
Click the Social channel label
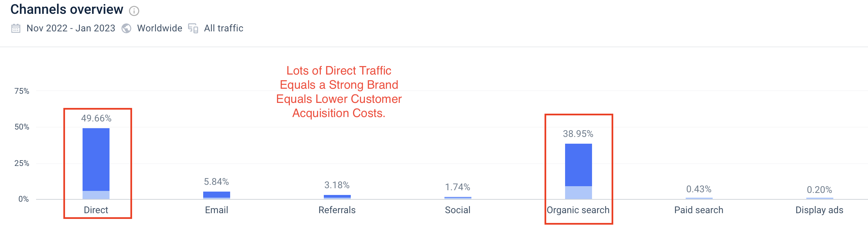pos(457,210)
